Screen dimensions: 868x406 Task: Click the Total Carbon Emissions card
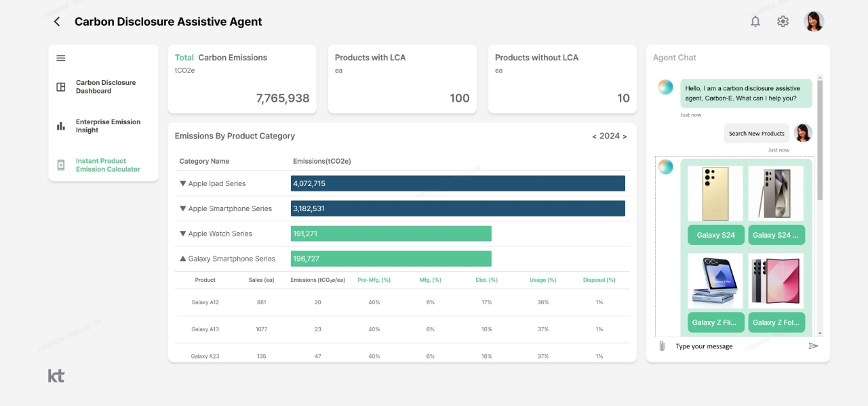242,79
